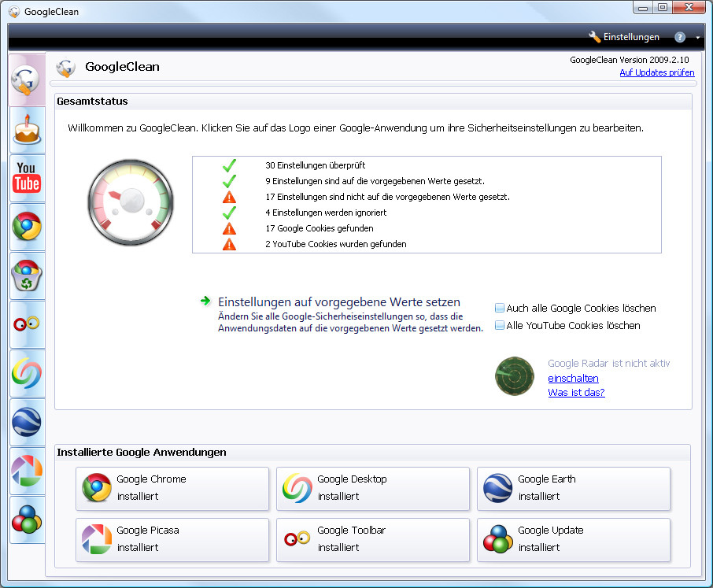Click text 2 YouTube Cookies wurden gefunden
The height and width of the screenshot is (588, 713).
click(x=335, y=244)
